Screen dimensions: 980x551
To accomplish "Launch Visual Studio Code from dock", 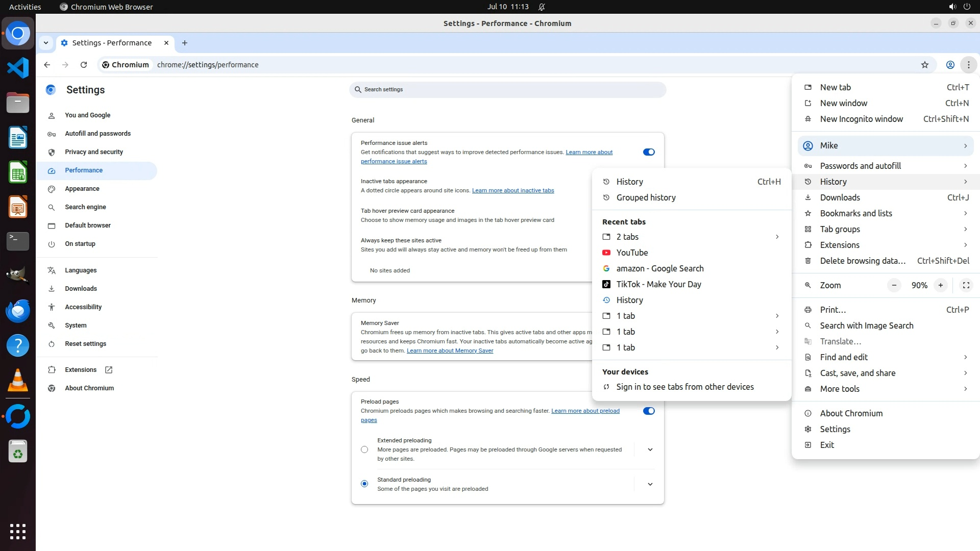I will click(18, 68).
